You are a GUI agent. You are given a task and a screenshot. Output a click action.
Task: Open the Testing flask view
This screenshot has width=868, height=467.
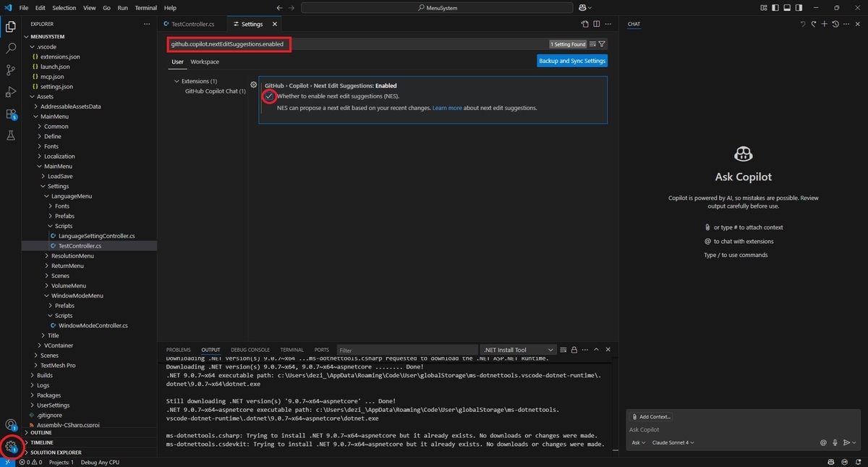coord(11,135)
